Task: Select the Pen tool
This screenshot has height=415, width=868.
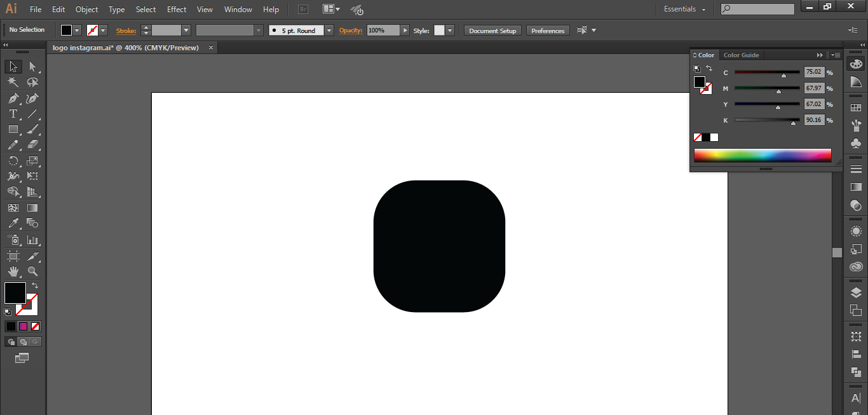Action: tap(13, 99)
